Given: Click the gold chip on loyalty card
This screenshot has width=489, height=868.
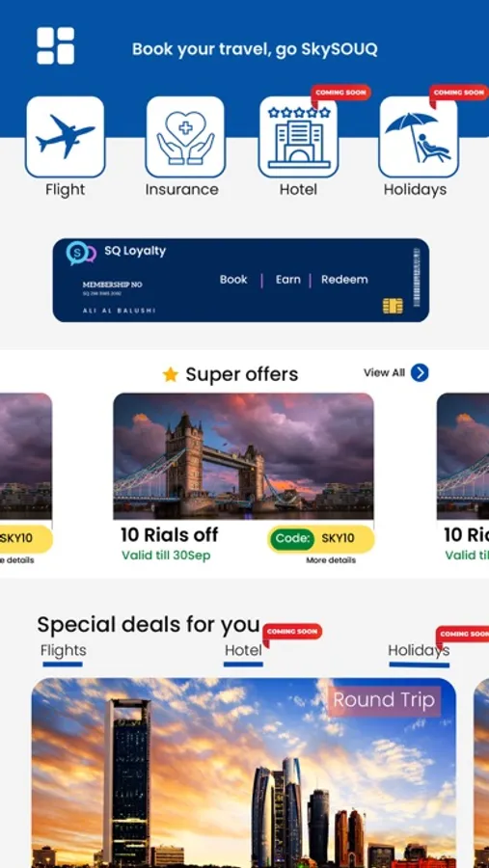Looking at the screenshot, I should point(393,306).
